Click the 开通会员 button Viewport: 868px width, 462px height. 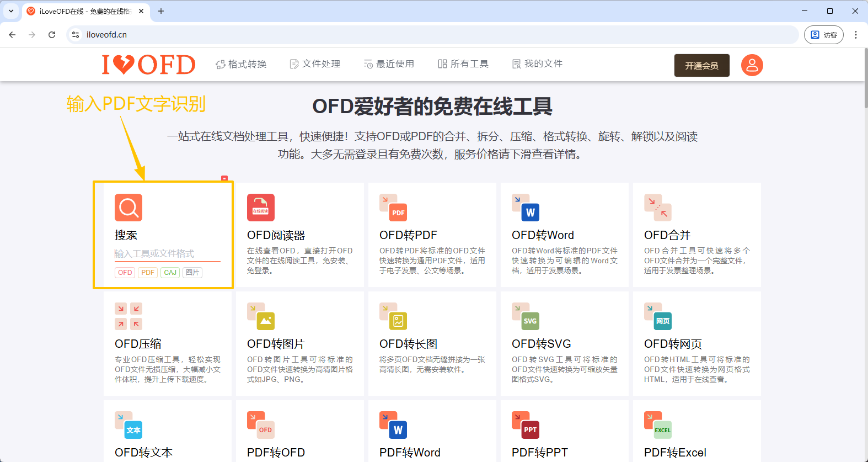point(702,65)
